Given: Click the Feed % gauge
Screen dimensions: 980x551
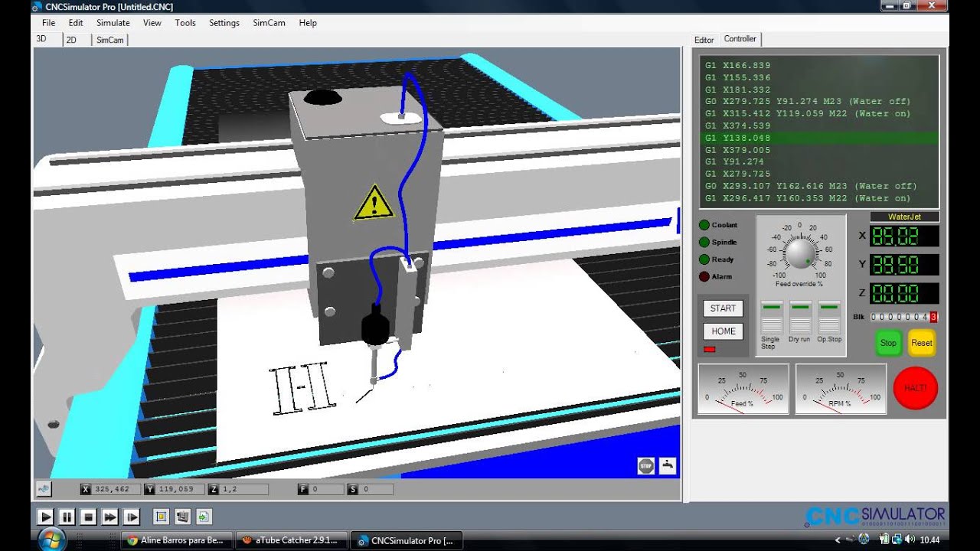Looking at the screenshot, I should coord(743,389).
